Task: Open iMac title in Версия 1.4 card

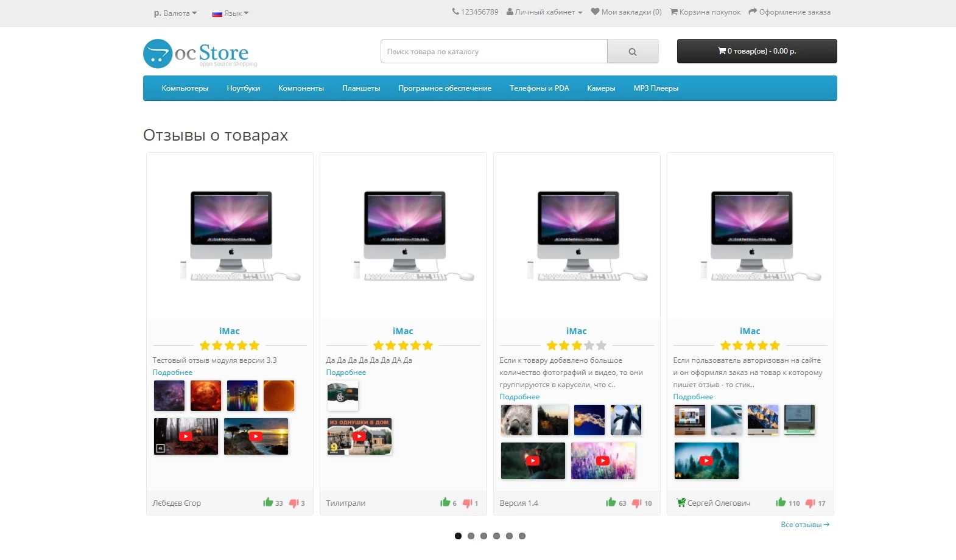Action: pyautogui.click(x=577, y=331)
